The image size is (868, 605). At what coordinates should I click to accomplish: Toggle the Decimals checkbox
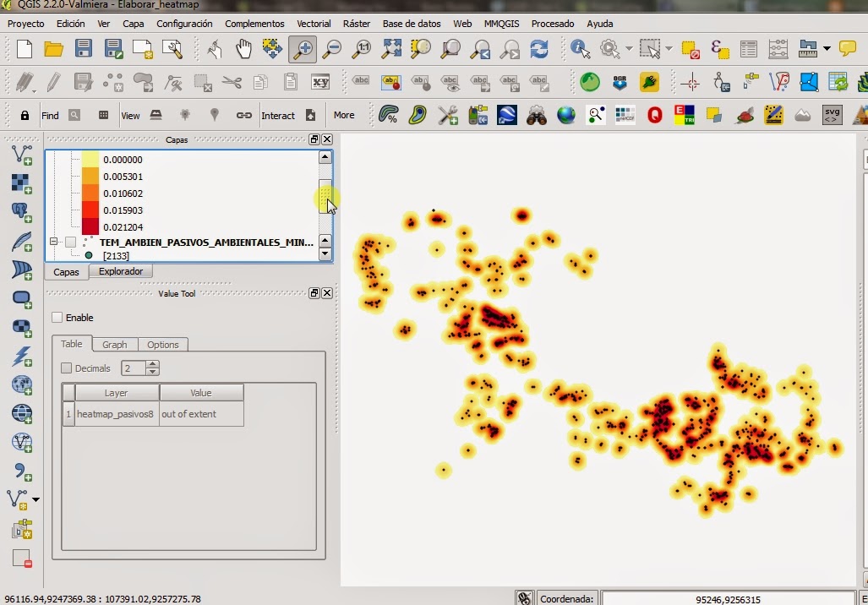coord(67,368)
